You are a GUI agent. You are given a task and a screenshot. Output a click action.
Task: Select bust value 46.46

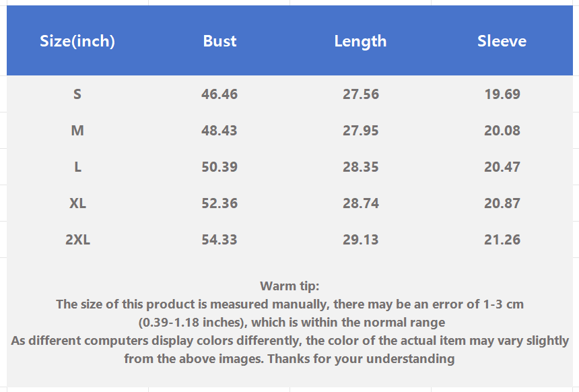(x=219, y=94)
